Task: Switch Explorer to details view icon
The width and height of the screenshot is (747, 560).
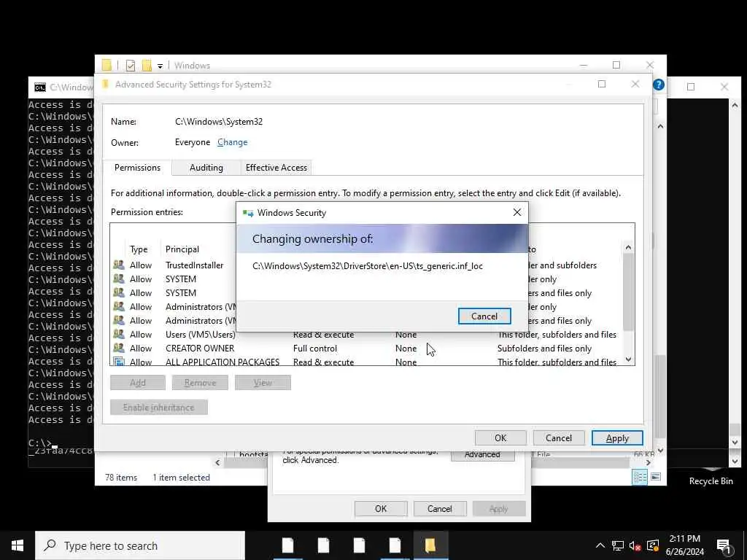Action: tap(639, 477)
